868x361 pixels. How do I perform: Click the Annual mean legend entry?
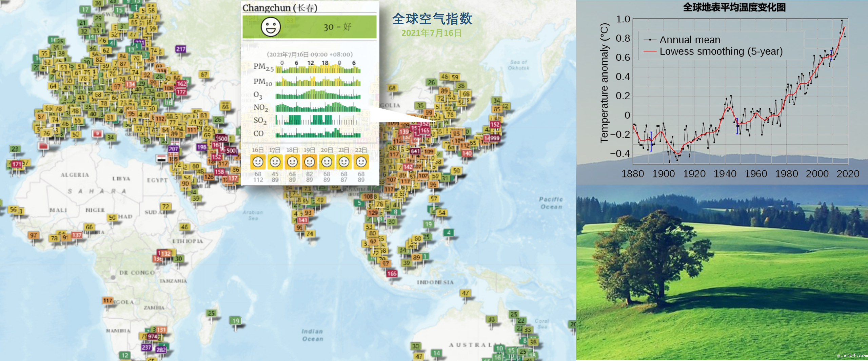[x=689, y=40]
